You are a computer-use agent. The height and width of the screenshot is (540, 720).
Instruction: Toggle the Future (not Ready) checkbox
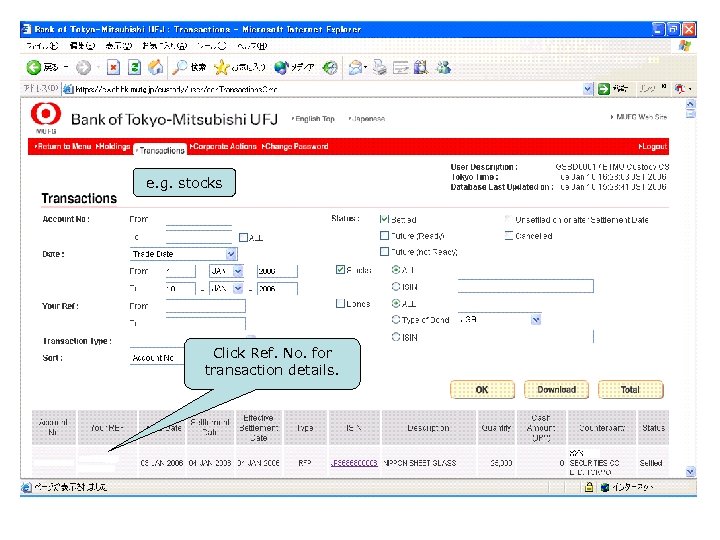(384, 251)
